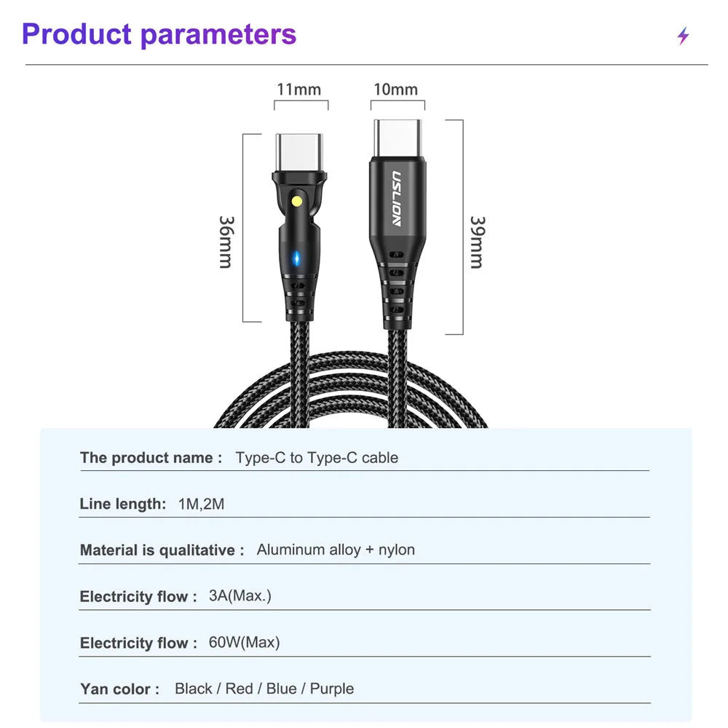Screen dimensions: 728x728
Task: Click the Black / Red / Blue / Purple text
Action: [264, 689]
